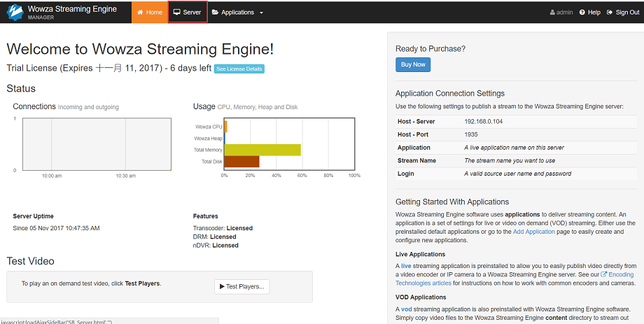Click the Application Connection Settings heading
Viewport: 644px width, 324px height.
point(450,93)
